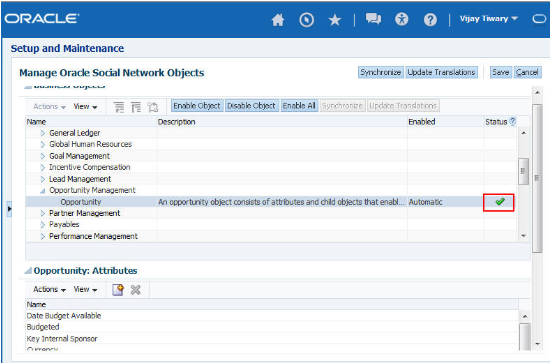Open the recent items clock icon
This screenshot has height=364, width=551.
pos(306,20)
